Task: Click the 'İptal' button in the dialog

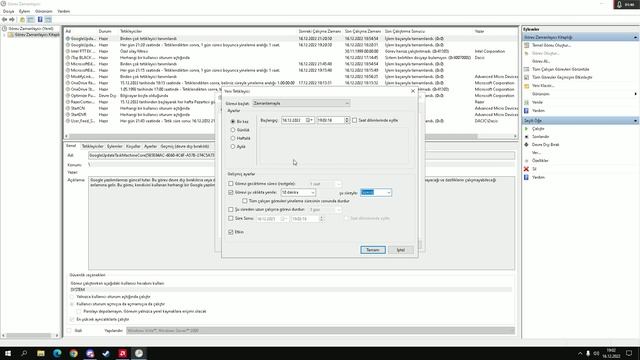Action: [x=401, y=250]
